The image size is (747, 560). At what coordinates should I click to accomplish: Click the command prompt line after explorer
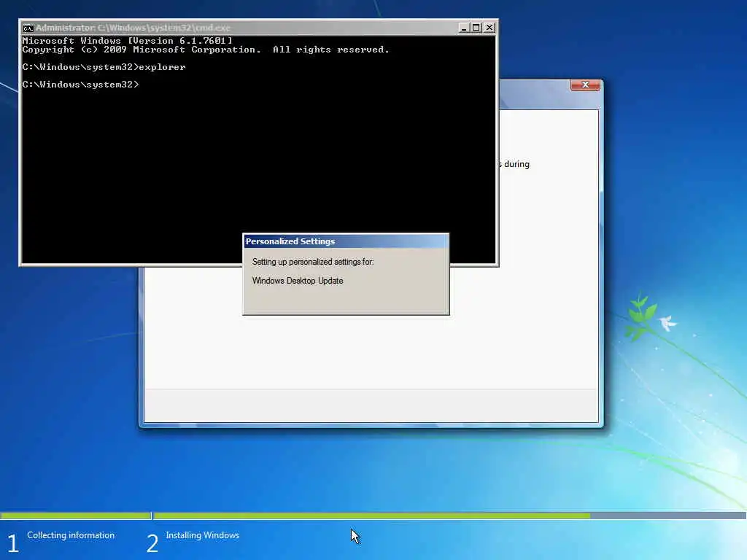pyautogui.click(x=80, y=85)
